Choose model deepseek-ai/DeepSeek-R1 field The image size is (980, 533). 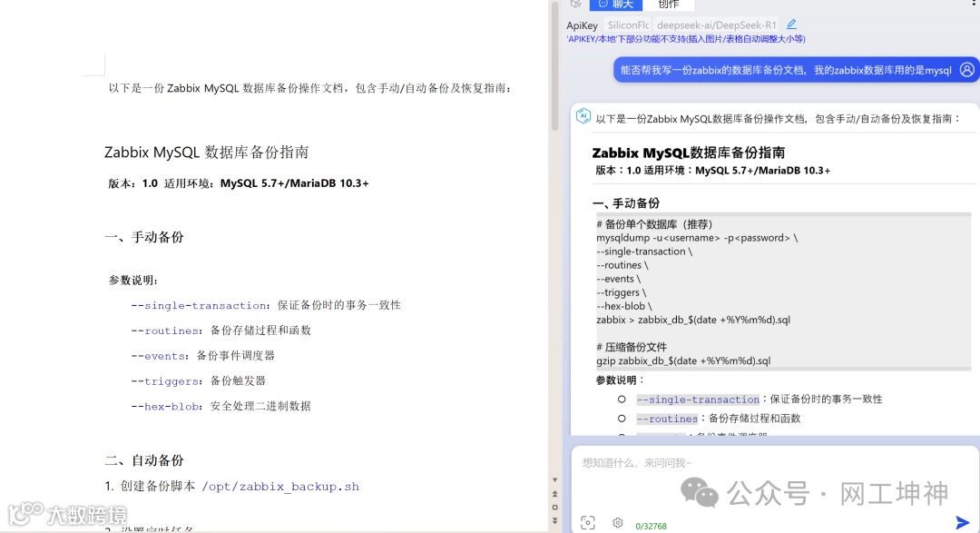[x=716, y=25]
